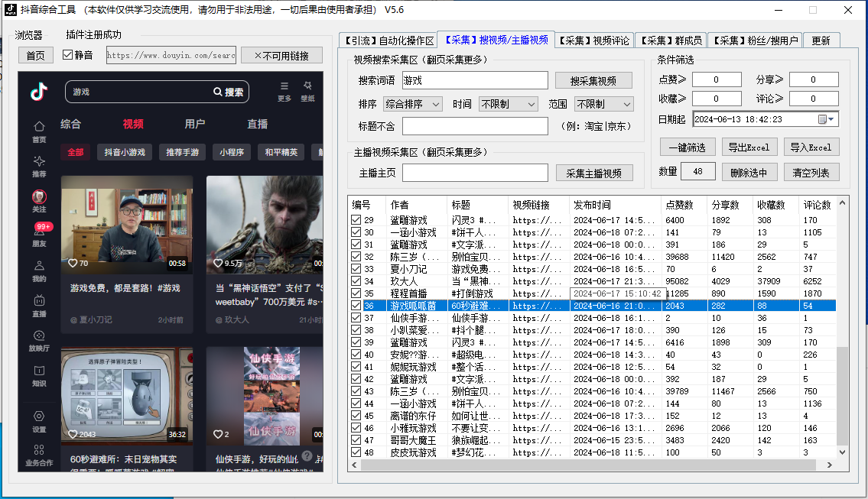Open the 排序 dropdown showing 综合排序

pyautogui.click(x=412, y=104)
